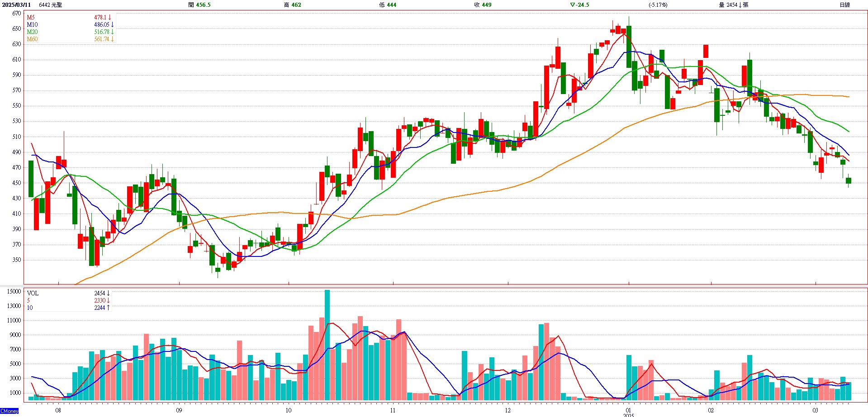Jump to month 08 on time axis
The height and width of the screenshot is (417, 868).
(58, 411)
